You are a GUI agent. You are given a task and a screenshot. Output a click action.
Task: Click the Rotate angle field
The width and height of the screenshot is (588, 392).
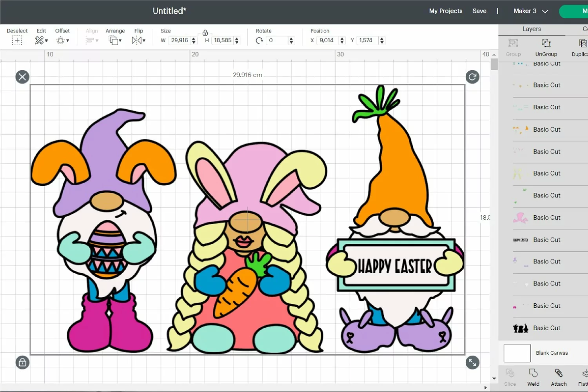[x=277, y=40]
